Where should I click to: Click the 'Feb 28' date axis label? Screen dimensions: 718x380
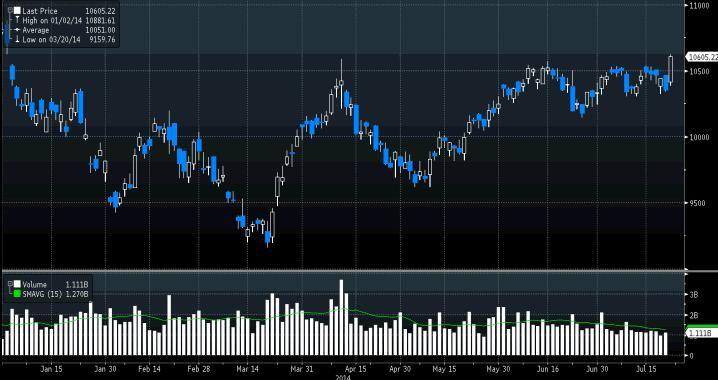point(199,369)
